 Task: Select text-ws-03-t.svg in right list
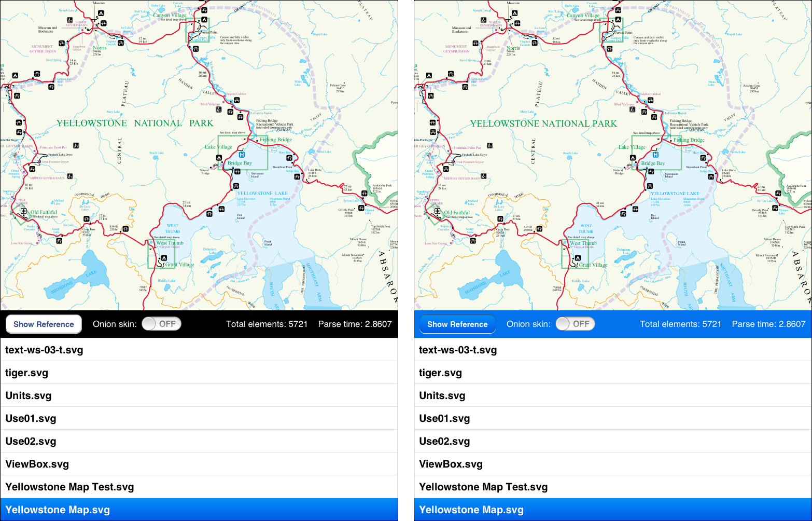(x=613, y=350)
